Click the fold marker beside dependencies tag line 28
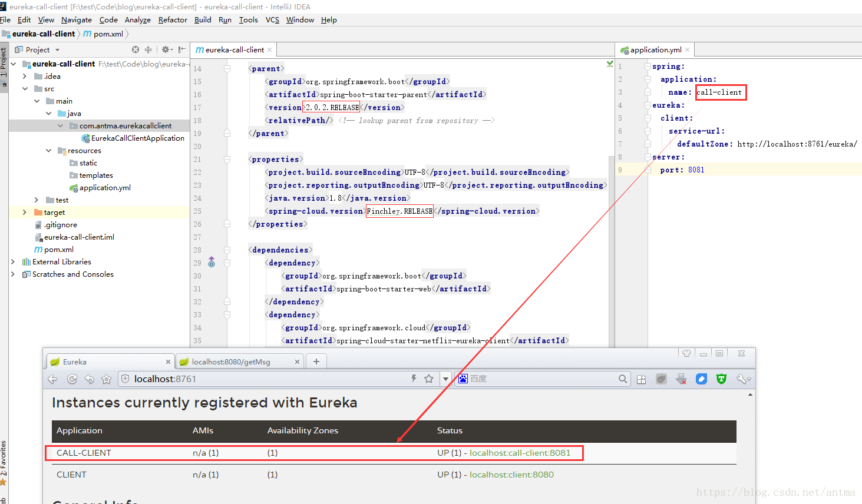This screenshot has width=862, height=504. click(227, 250)
